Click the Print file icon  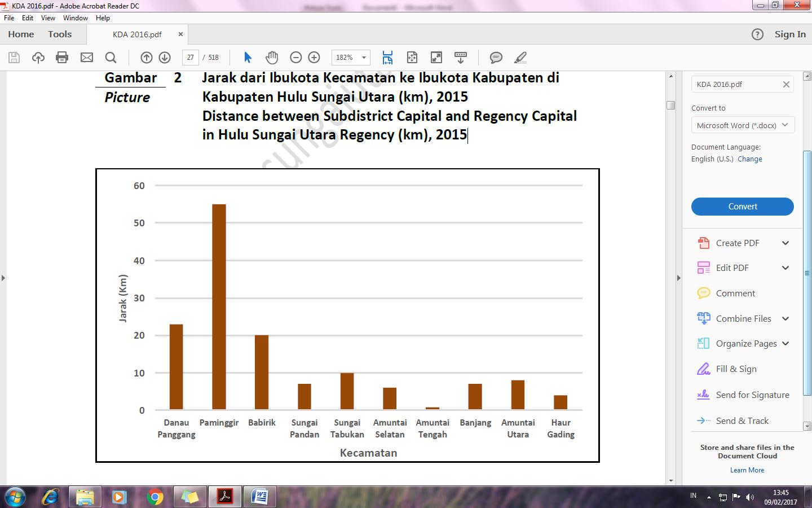pos(62,58)
